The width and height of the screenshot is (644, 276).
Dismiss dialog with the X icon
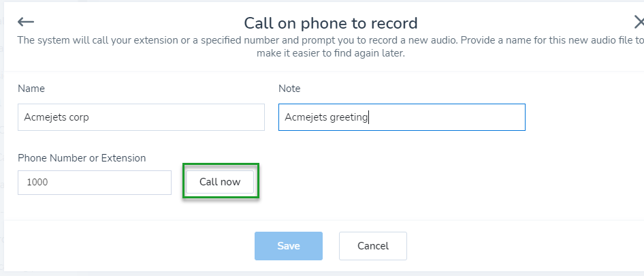tap(639, 22)
